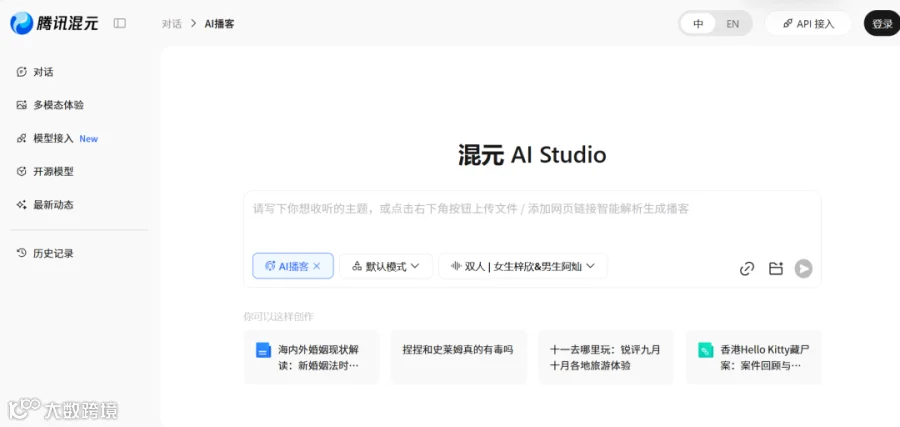Click the upload file folder icon
Screen dimensions: 900x427
point(776,268)
